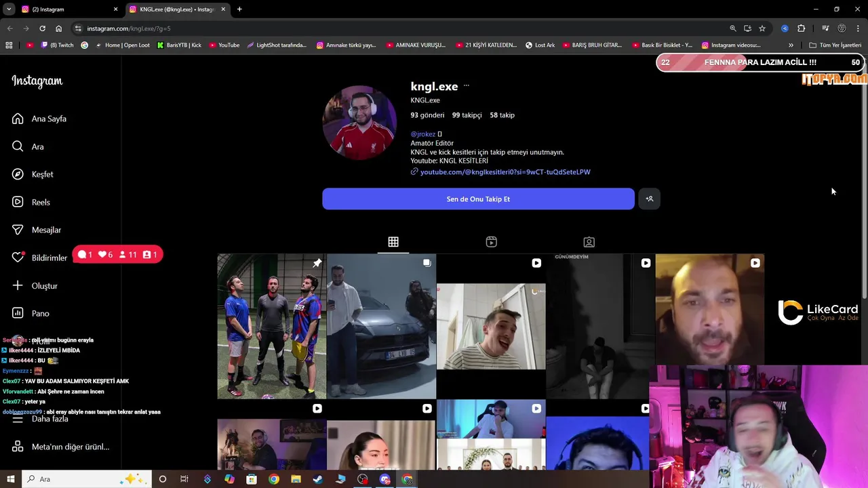Open File Explorer from taskbar
Screen dimensions: 868x488
tap(296, 479)
